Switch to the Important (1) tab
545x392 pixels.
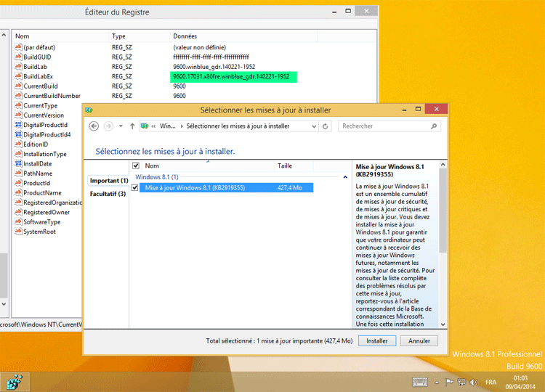point(108,181)
